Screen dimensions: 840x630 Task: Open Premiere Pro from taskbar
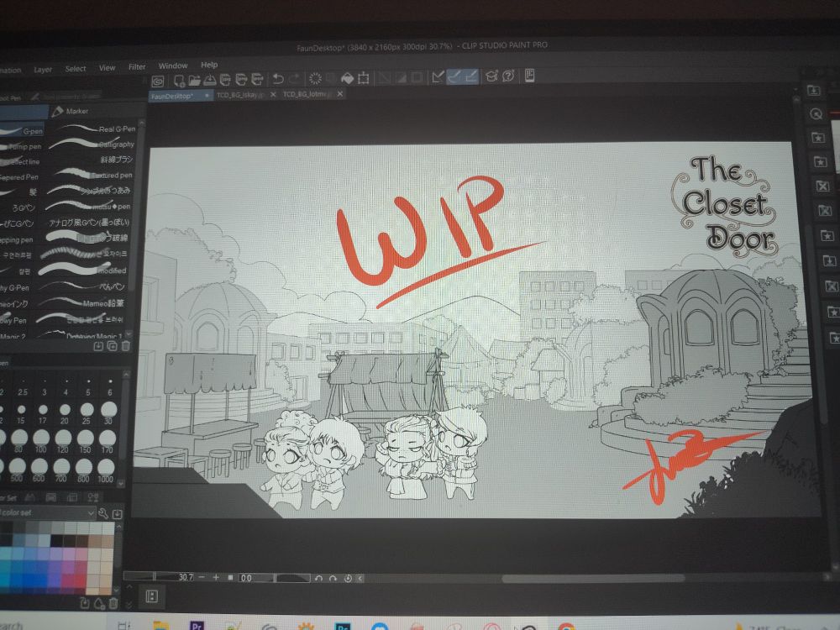click(x=197, y=625)
